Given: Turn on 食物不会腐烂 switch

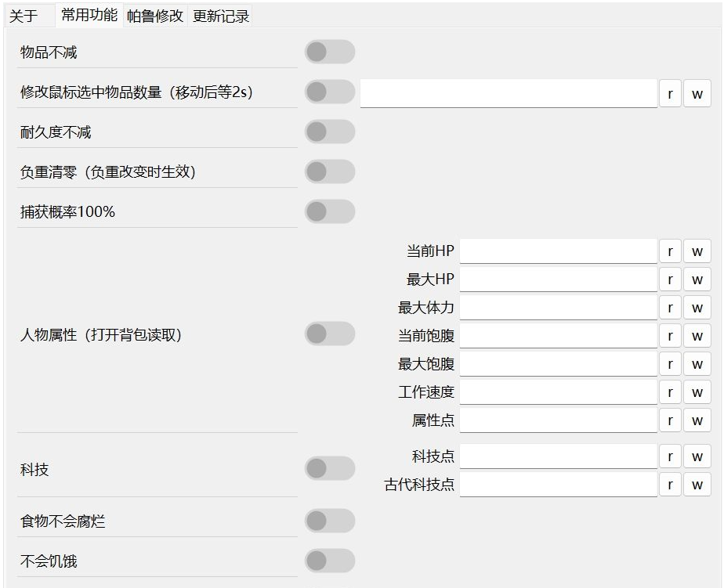Looking at the screenshot, I should 329,521.
